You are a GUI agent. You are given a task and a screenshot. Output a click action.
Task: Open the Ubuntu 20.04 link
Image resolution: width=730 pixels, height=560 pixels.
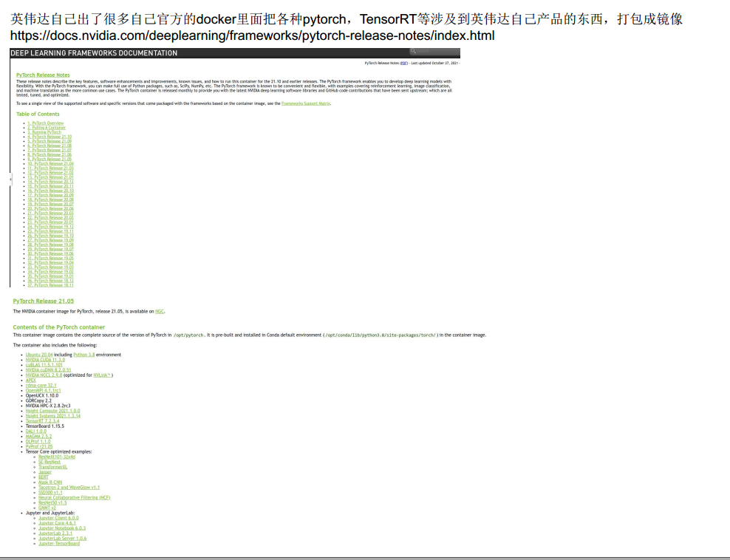pos(39,355)
